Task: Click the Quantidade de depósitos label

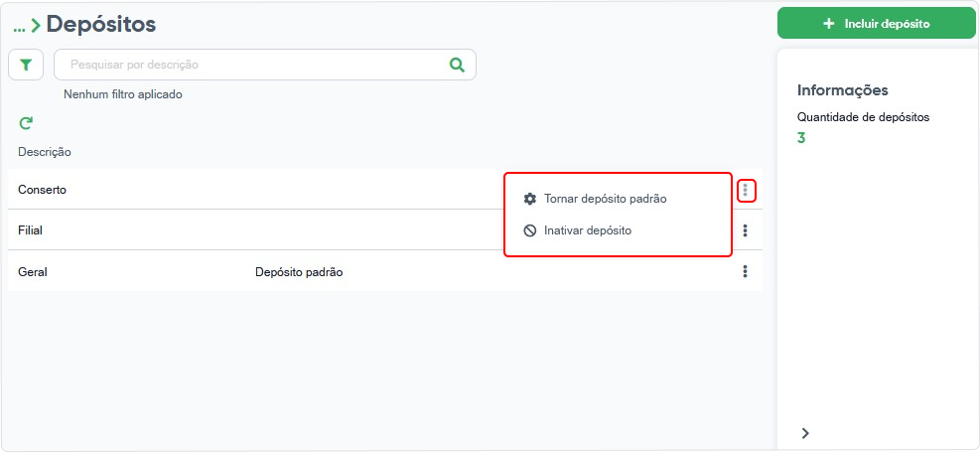Action: click(x=863, y=117)
